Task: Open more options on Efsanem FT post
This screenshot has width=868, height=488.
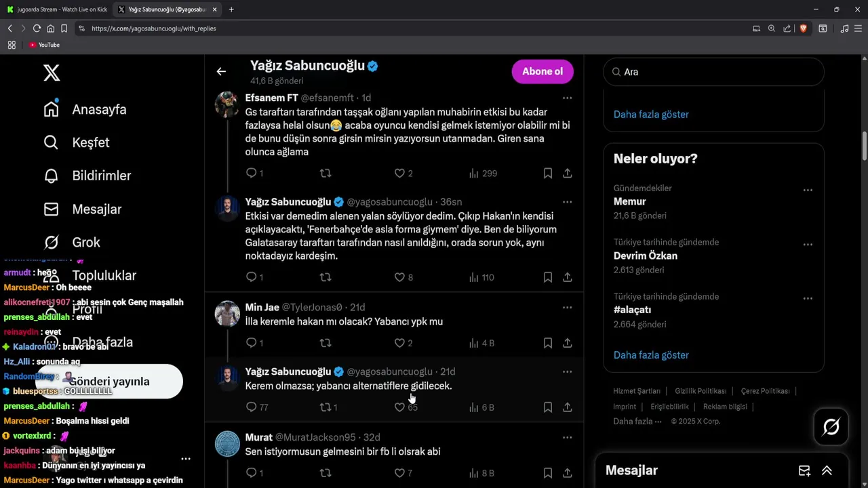Action: (567, 98)
